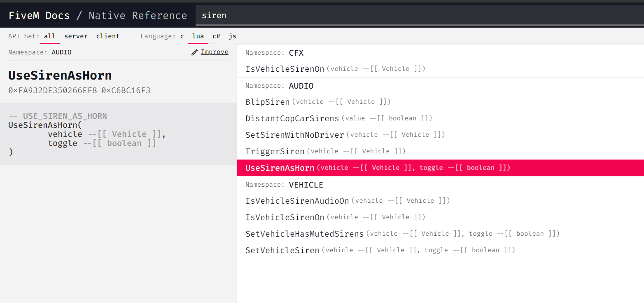Open IsVehicleSirenAudioOn native
This screenshot has width=644, height=303.
pos(297,201)
